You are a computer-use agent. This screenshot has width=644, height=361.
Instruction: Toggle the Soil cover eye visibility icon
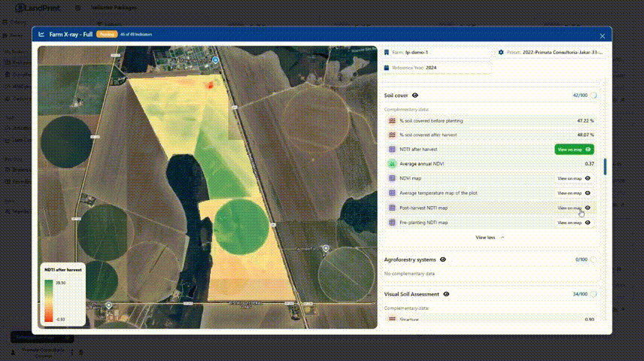(x=415, y=96)
